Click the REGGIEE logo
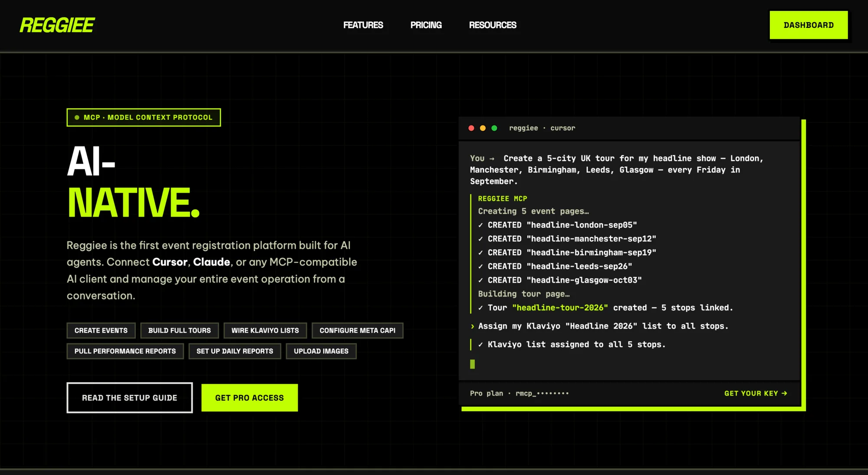 click(x=57, y=25)
